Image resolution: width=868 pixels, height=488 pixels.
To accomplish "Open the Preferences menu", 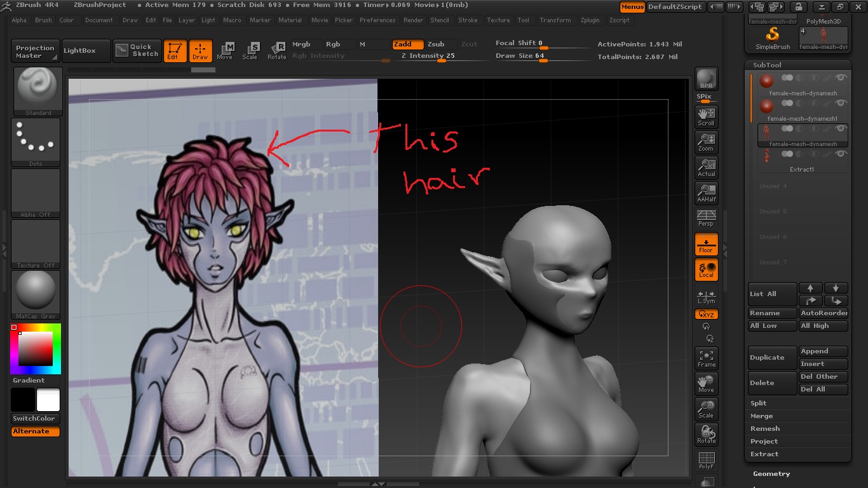I will (377, 20).
